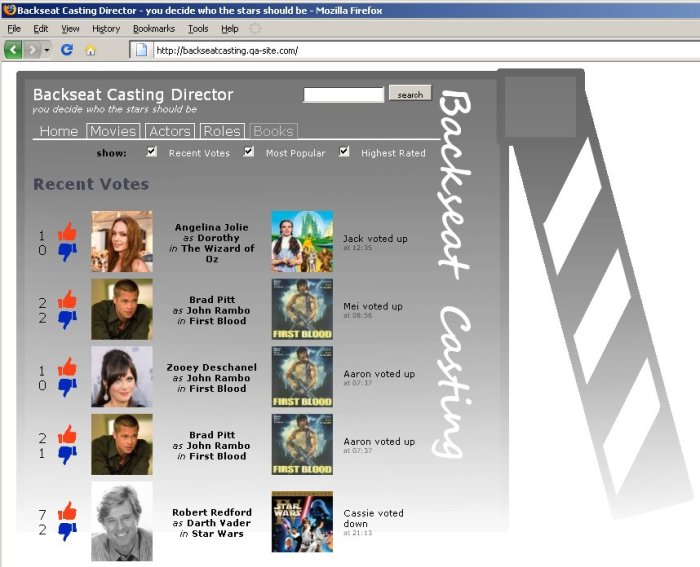Switch to the Actors tab
700x567 pixels.
coord(170,131)
